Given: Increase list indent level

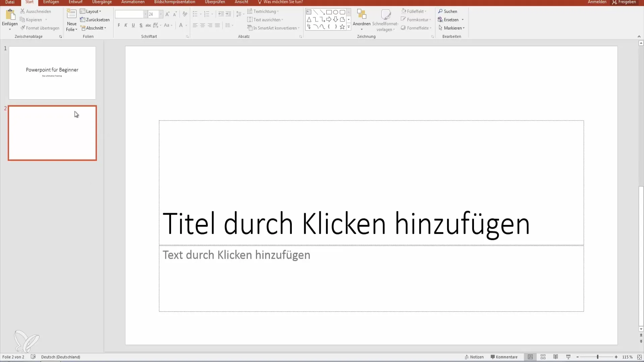Looking at the screenshot, I should (228, 14).
